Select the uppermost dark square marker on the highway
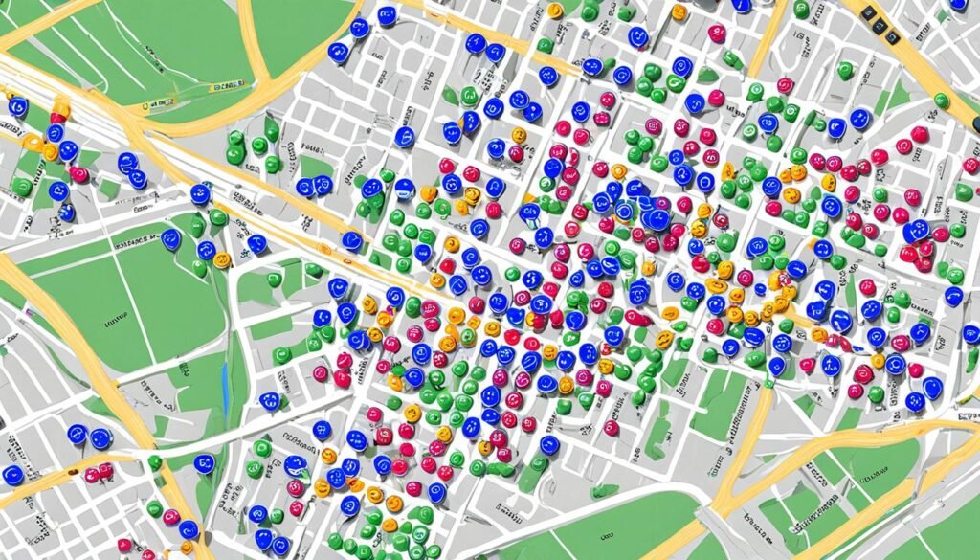Screen dimensions: 980x560 (x=869, y=13)
